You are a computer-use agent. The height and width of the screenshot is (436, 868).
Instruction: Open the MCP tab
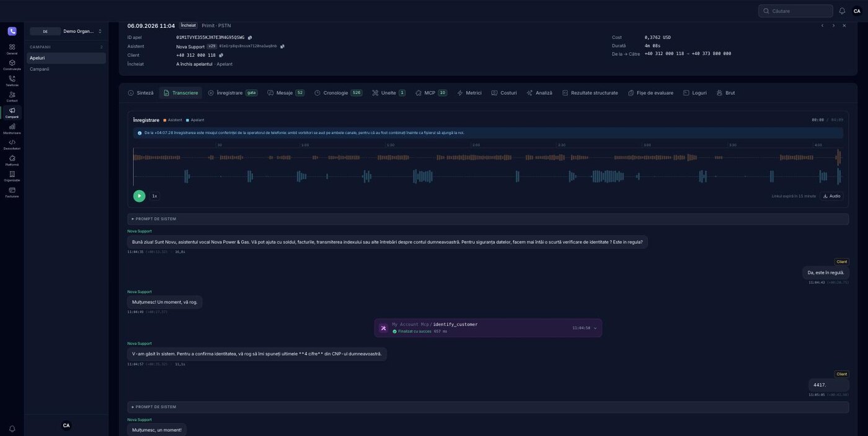tap(432, 93)
